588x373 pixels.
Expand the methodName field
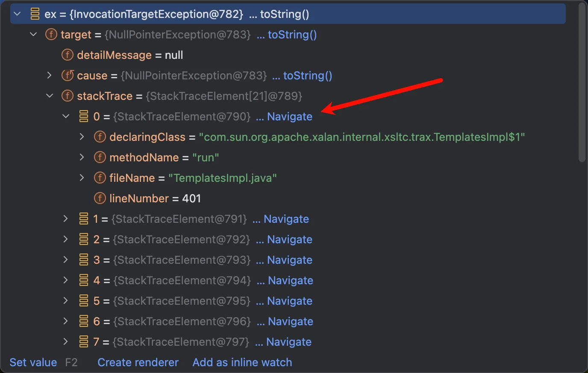click(x=82, y=157)
